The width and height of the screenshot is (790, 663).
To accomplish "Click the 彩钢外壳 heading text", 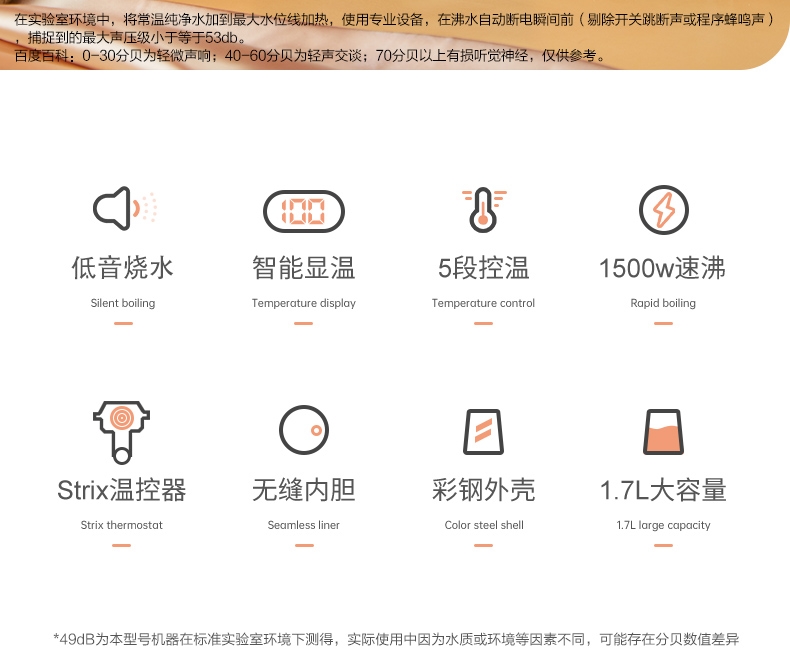I will [x=483, y=490].
